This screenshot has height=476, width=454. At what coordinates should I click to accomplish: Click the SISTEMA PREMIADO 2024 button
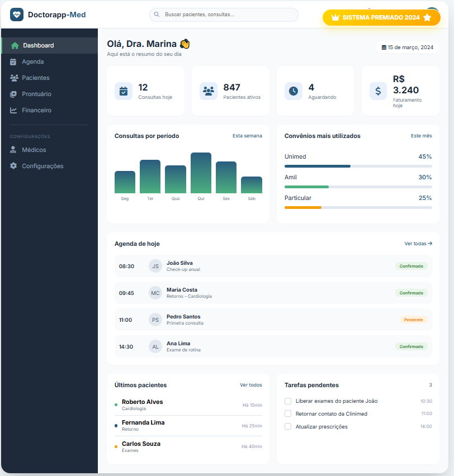coord(381,18)
